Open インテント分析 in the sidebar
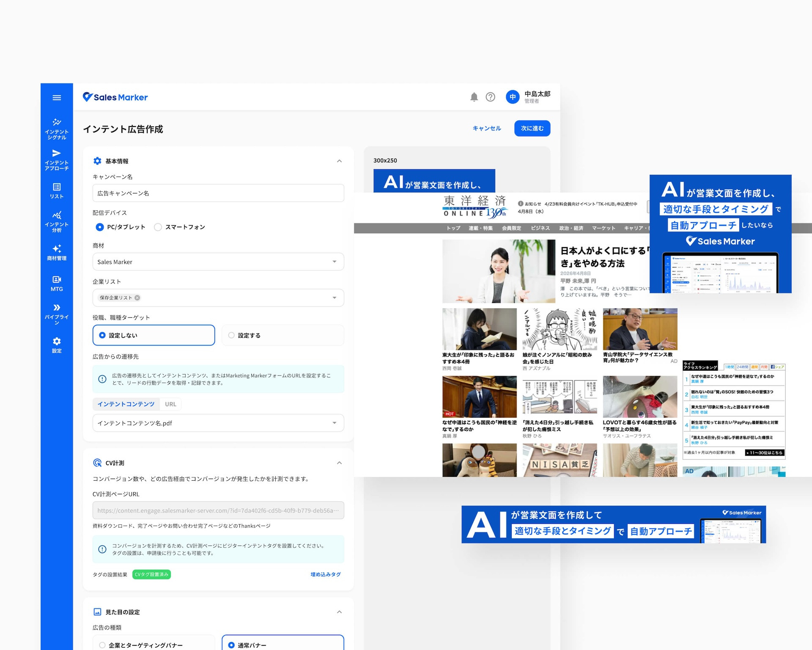Viewport: 812px width, 650px height. pyautogui.click(x=57, y=222)
